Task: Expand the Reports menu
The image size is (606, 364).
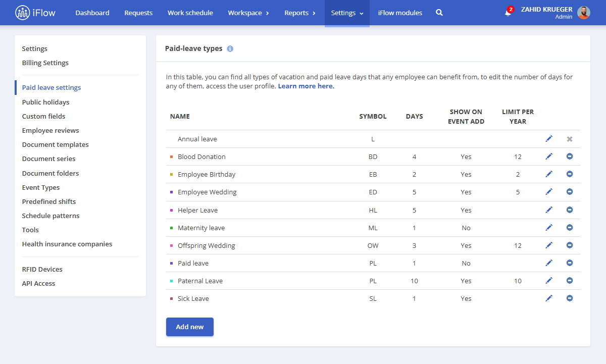Action: pos(300,13)
